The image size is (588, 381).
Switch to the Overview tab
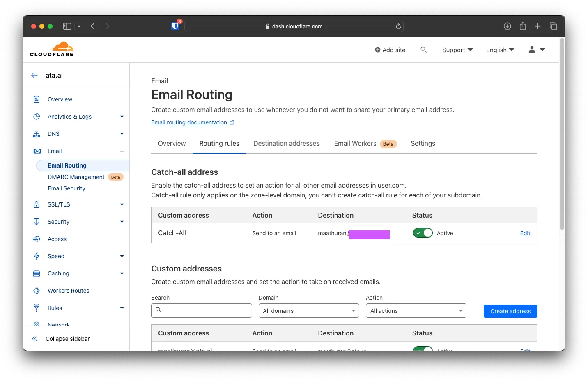click(x=172, y=143)
